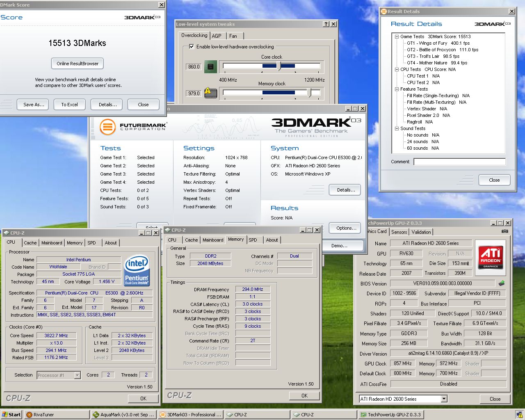Select GT4 - Mother Nature result row
This screenshot has width=525, height=420.
point(437,63)
